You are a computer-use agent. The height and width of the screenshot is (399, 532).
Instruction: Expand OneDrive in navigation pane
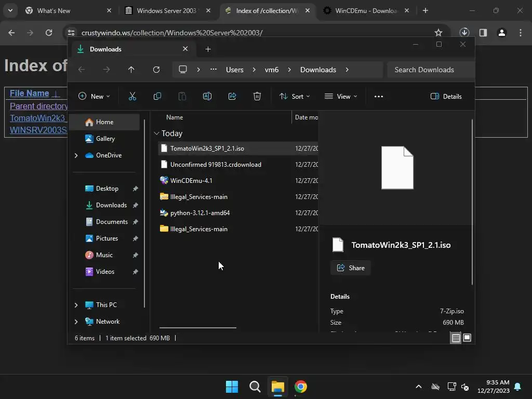pos(76,155)
